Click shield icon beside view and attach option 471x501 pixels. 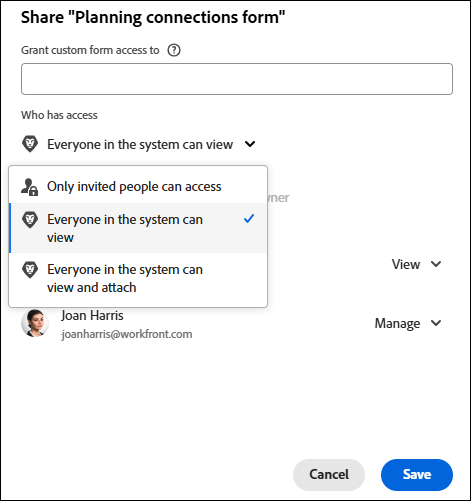30,270
